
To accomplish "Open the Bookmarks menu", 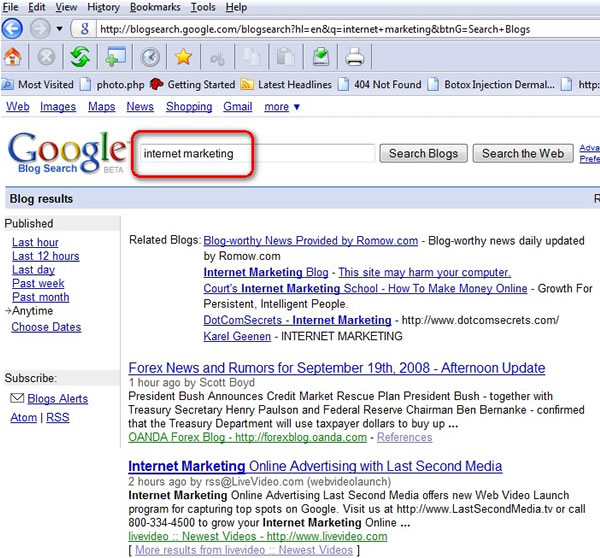I will [x=154, y=7].
